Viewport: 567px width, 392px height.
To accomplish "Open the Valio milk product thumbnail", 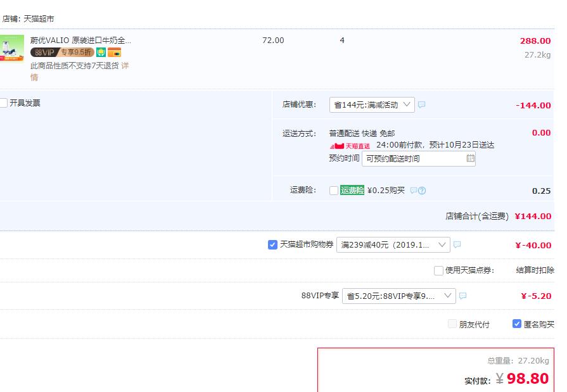I will (x=11, y=48).
